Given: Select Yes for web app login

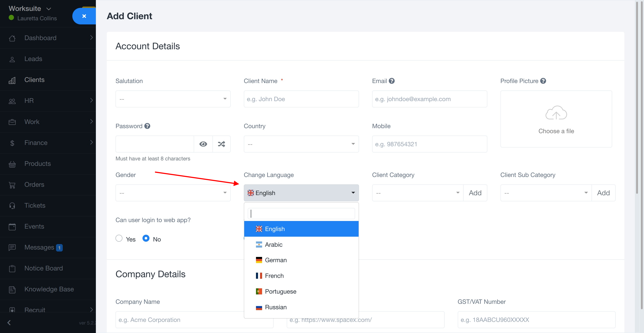Looking at the screenshot, I should point(119,238).
